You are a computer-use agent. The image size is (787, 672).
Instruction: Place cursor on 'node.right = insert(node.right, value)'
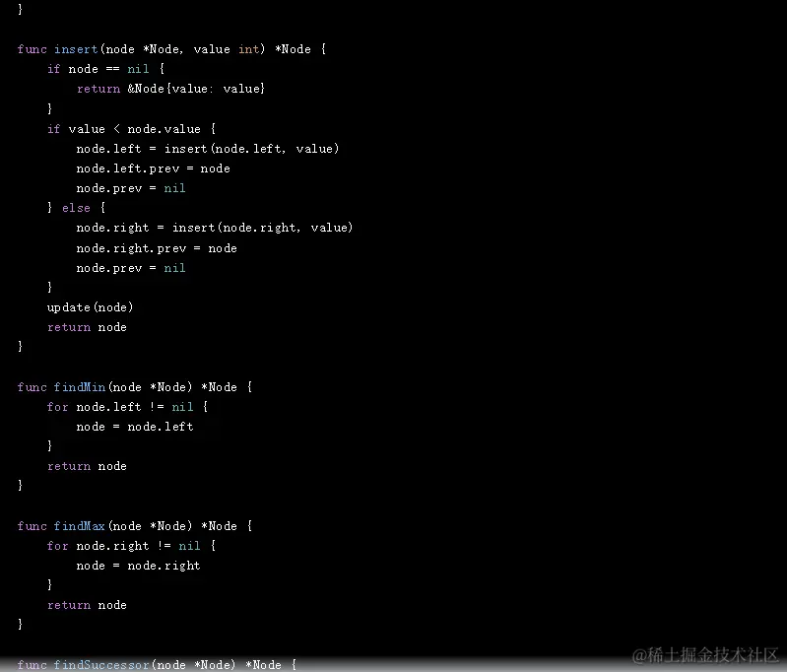pos(215,228)
